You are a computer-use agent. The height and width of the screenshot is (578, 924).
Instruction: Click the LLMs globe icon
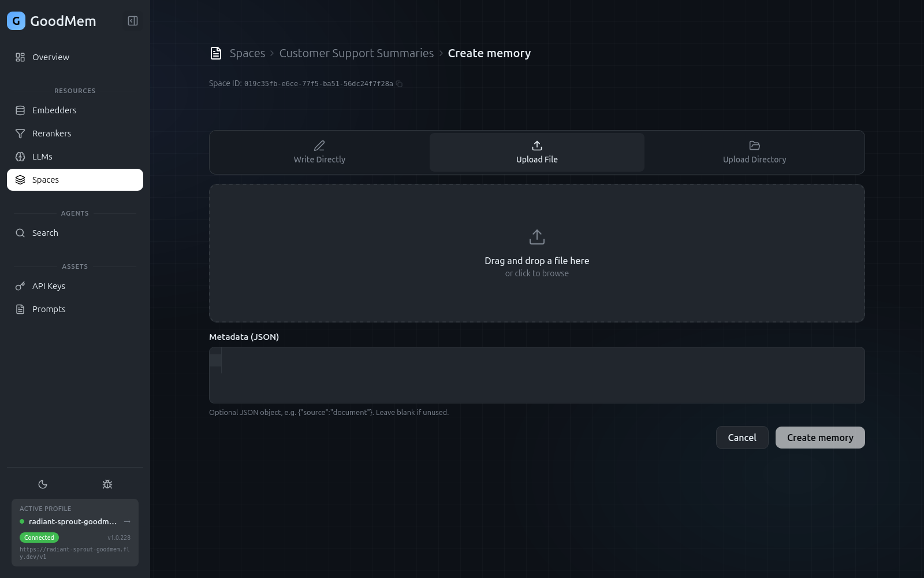coord(20,156)
